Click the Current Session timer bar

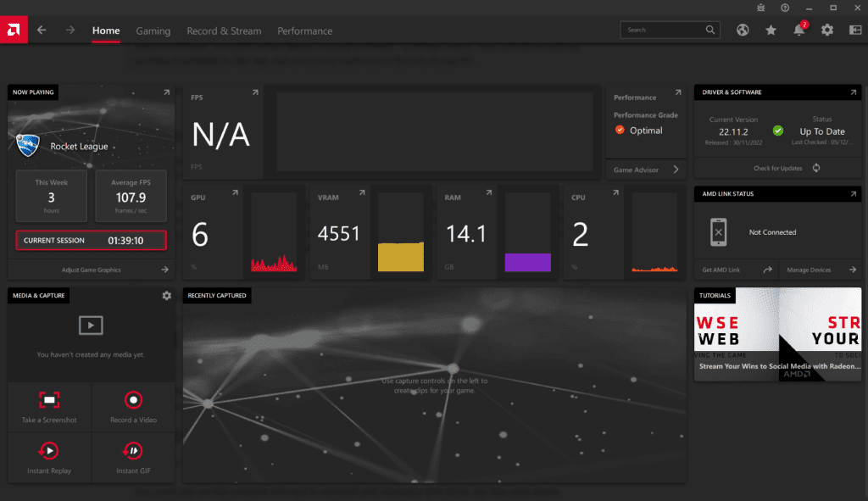[x=91, y=240]
